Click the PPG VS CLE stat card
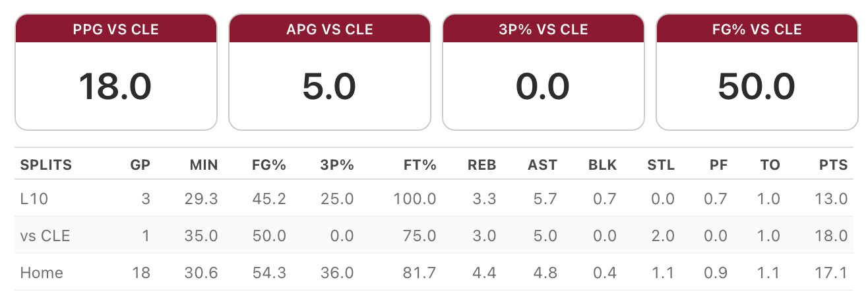 (x=116, y=72)
